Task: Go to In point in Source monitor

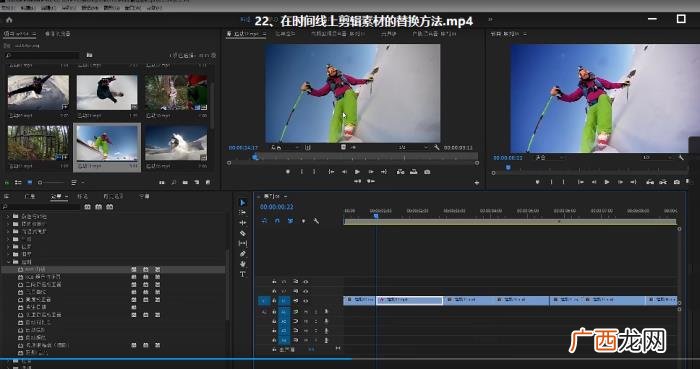Action: (331, 171)
